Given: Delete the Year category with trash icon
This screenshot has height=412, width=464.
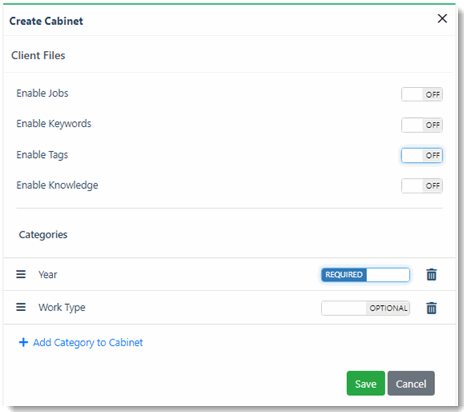Looking at the screenshot, I should pos(431,275).
